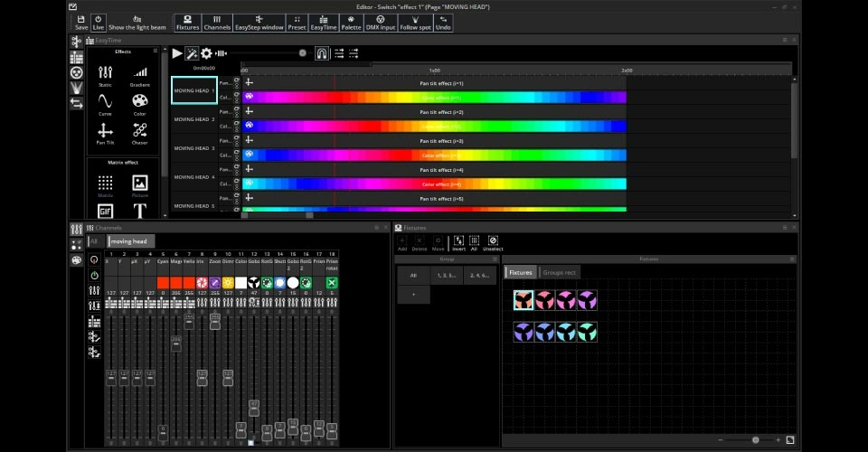Toggle the Live mode button
The height and width of the screenshot is (452, 868).
[99, 23]
